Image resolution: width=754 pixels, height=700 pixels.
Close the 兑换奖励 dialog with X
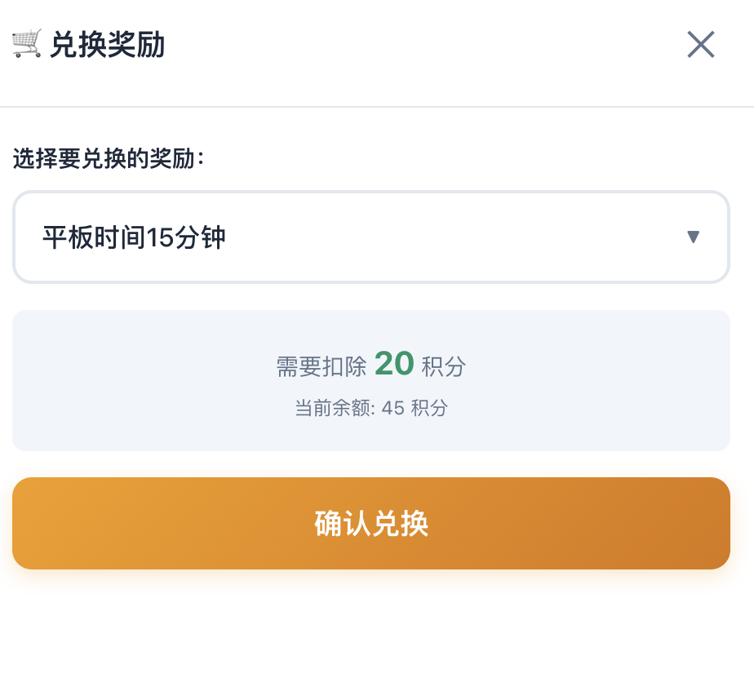coord(700,45)
